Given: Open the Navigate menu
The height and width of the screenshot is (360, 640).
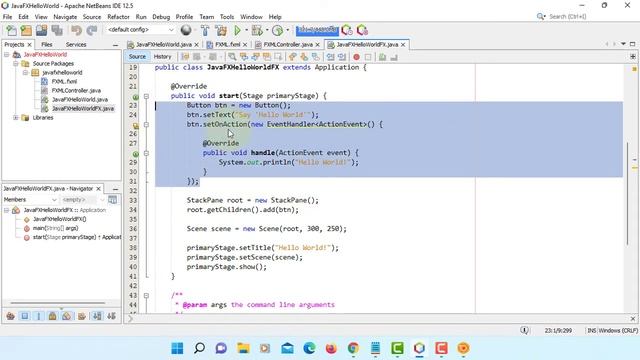Looking at the screenshot, I should (65, 17).
